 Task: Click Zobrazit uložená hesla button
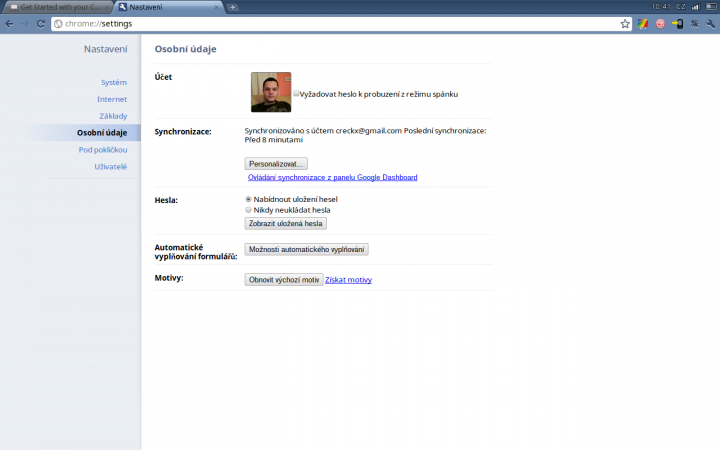286,224
